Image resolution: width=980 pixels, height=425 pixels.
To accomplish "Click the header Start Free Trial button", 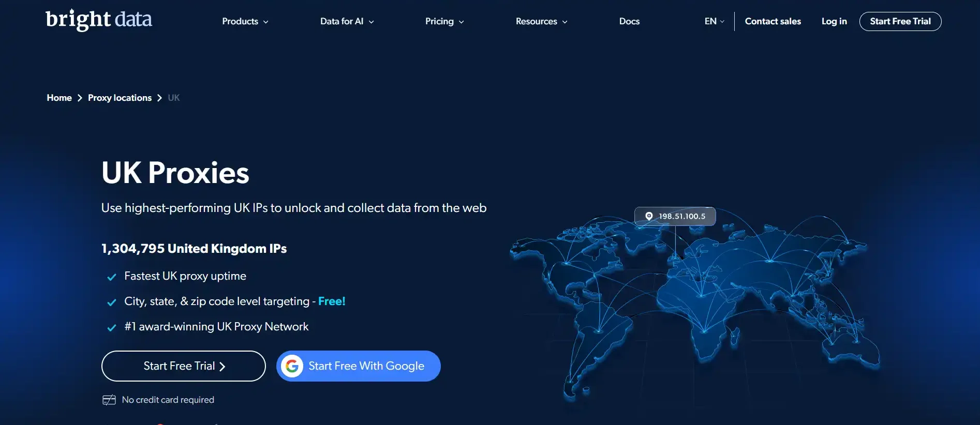I will pos(900,21).
